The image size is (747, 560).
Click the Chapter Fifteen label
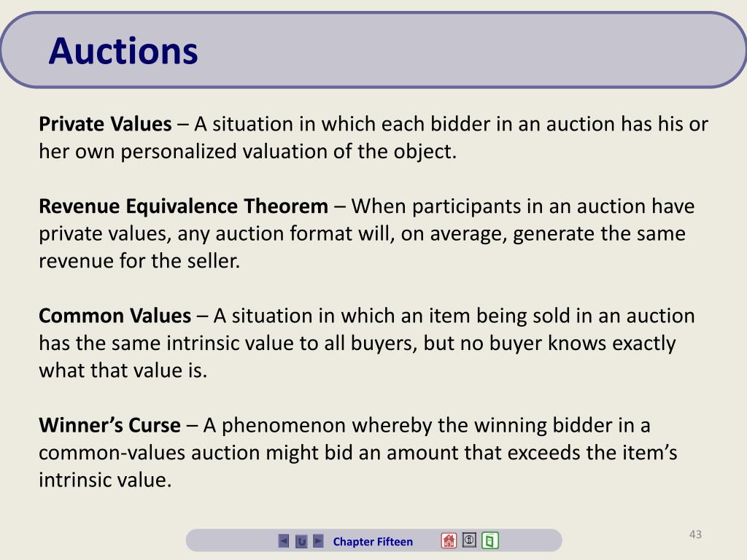click(373, 542)
